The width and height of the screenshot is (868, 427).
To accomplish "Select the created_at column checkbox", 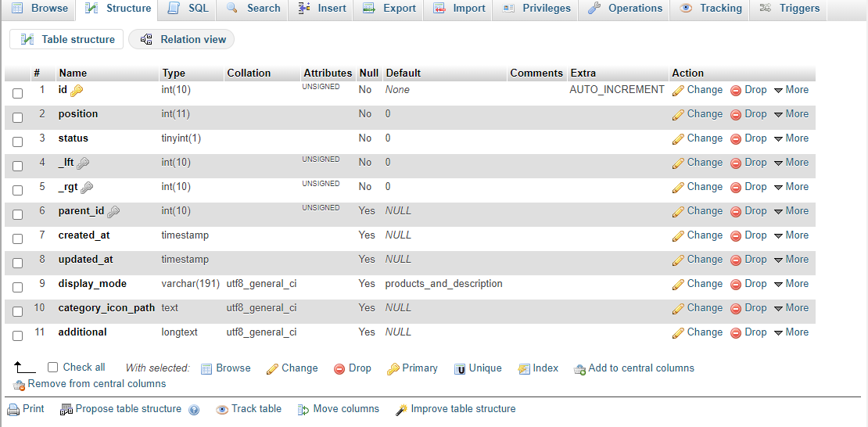I will pyautogui.click(x=18, y=239).
